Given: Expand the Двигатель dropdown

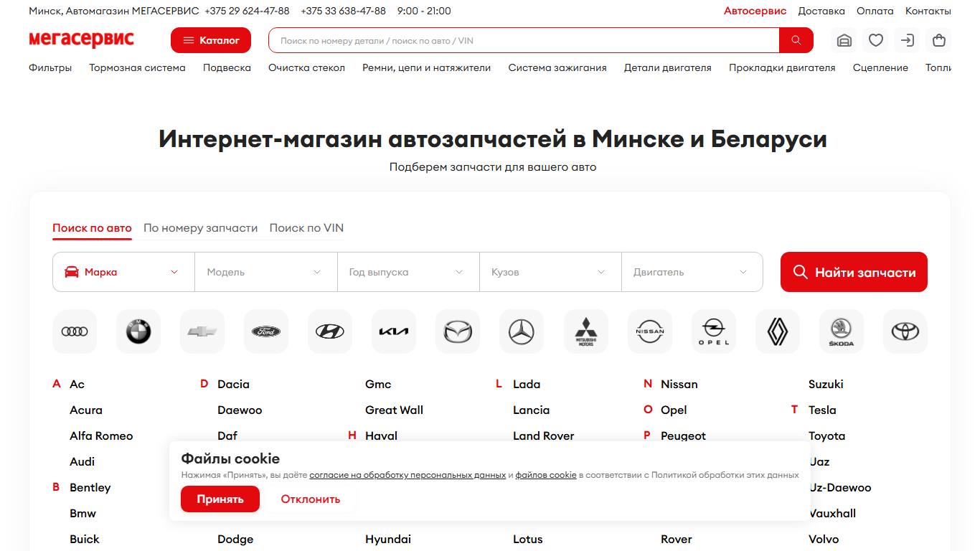Looking at the screenshot, I should [x=692, y=272].
